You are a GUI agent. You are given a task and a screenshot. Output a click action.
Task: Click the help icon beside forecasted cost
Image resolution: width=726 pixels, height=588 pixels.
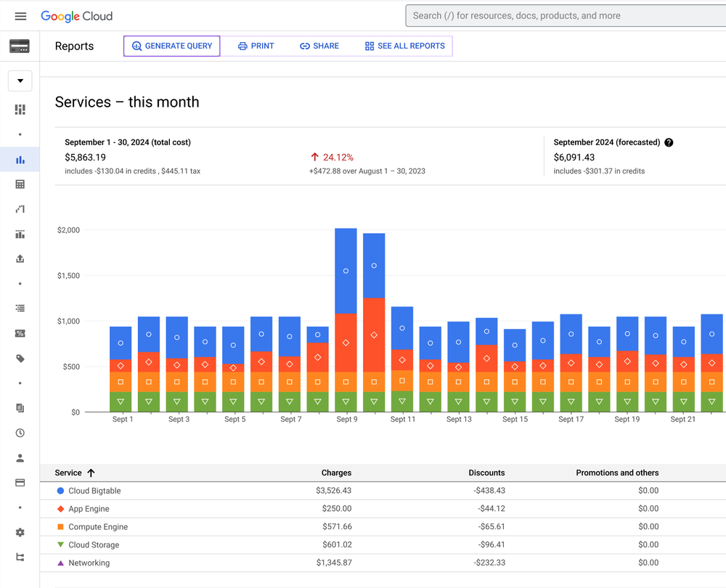[669, 142]
